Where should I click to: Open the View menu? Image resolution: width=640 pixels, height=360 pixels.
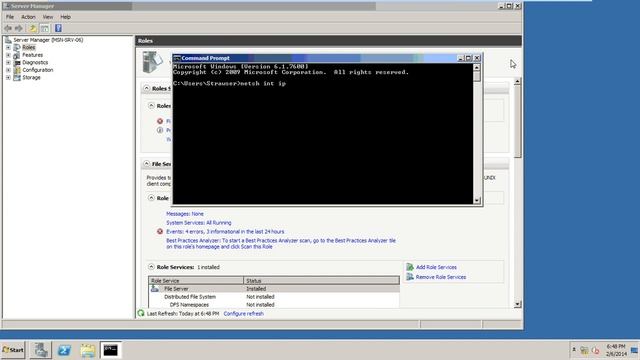[48, 17]
